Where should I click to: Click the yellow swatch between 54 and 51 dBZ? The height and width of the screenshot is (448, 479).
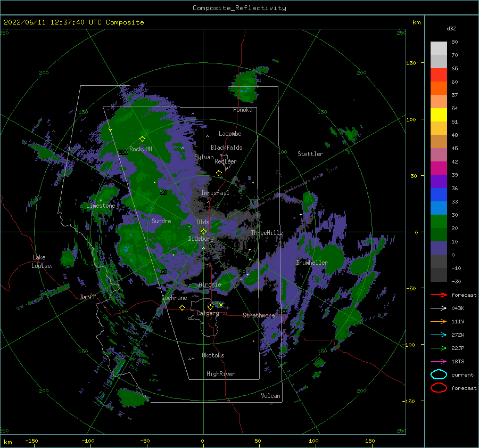(x=439, y=115)
